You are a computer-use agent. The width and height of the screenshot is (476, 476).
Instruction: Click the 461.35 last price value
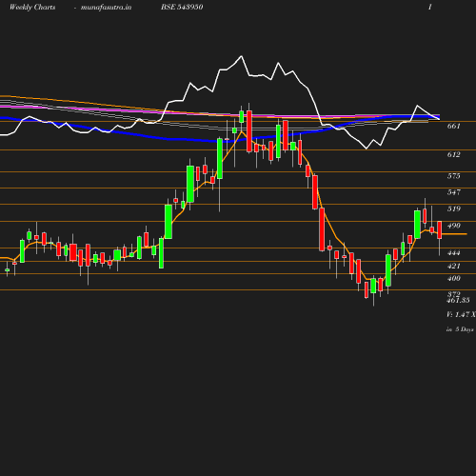458,300
